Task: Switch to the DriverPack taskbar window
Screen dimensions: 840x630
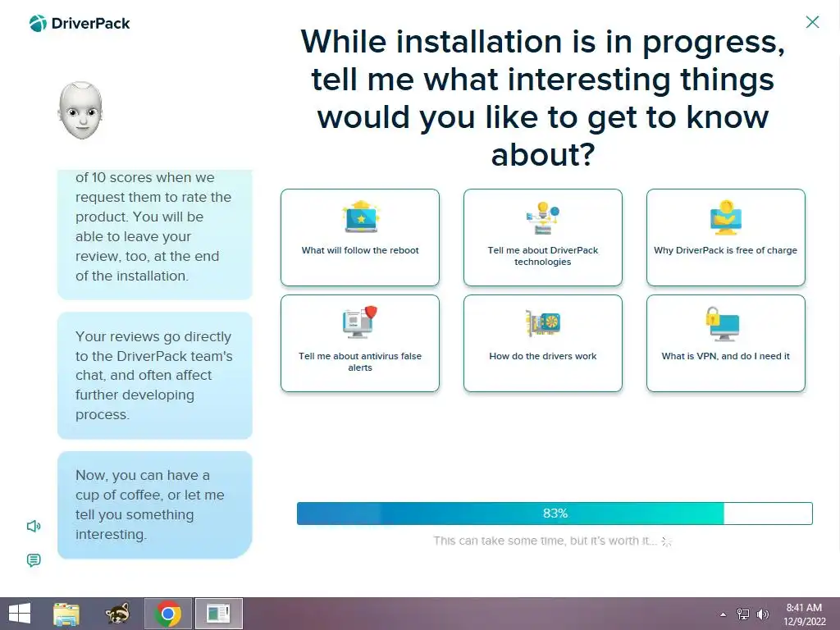Action: tap(218, 614)
